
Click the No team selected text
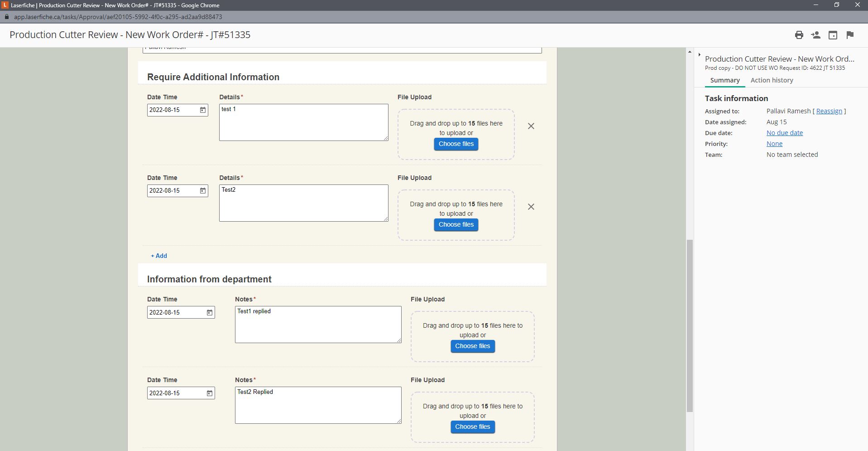[792, 155]
